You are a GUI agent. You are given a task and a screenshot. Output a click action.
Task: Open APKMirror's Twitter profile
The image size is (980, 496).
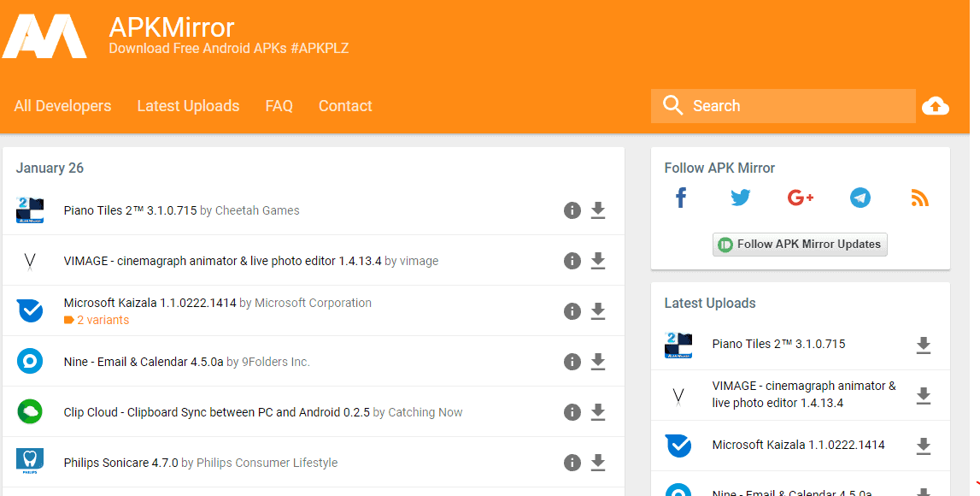pos(740,198)
